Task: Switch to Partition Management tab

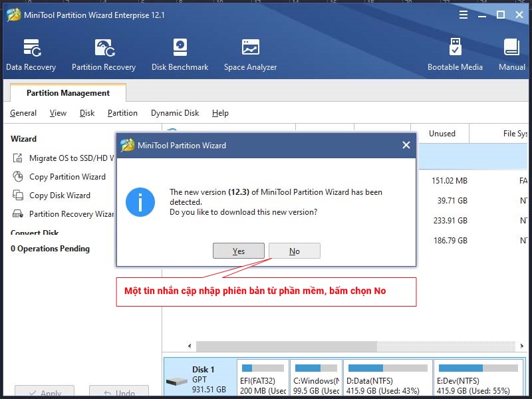Action: (x=68, y=93)
